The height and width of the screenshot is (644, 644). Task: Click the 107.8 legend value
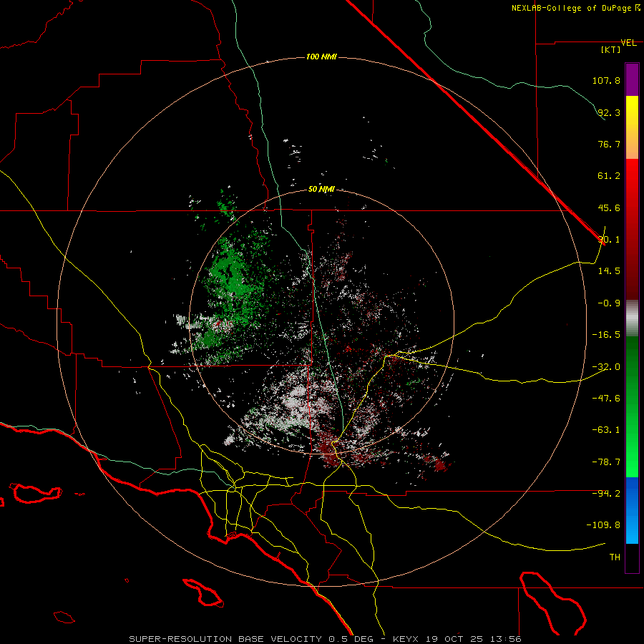[x=606, y=80]
